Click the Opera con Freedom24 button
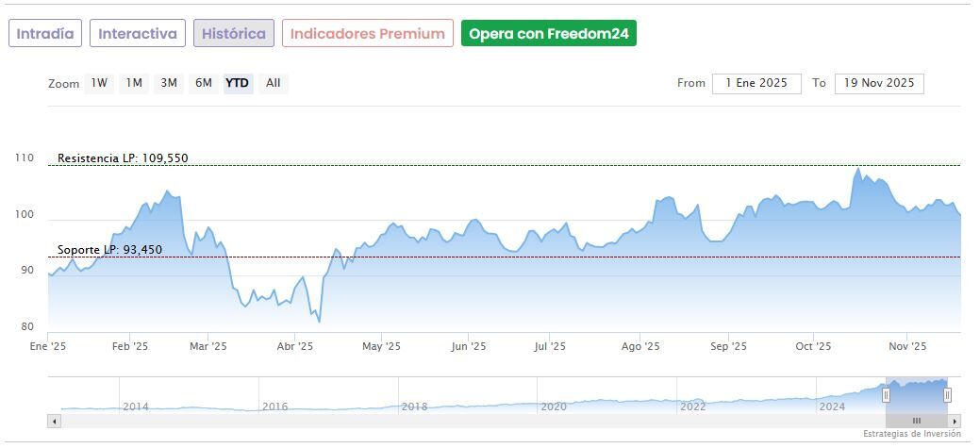The image size is (980, 448). click(x=548, y=34)
